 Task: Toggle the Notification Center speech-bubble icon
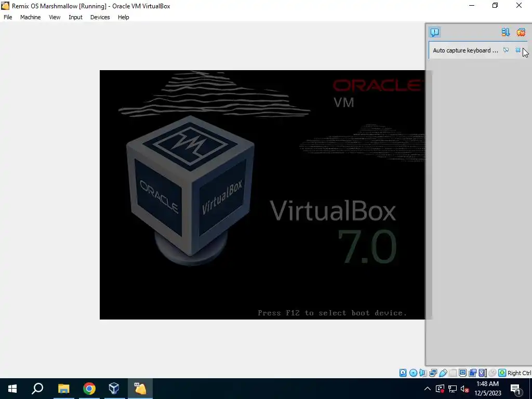pos(435,32)
